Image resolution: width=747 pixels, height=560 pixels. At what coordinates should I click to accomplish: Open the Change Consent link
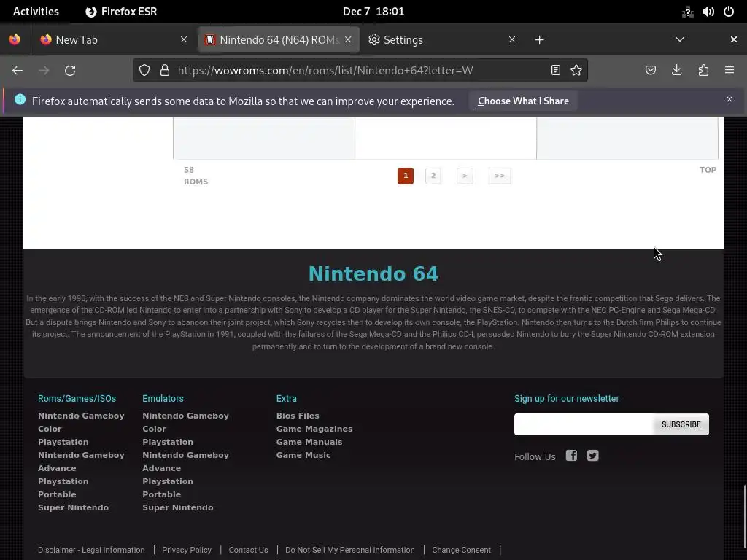pyautogui.click(x=462, y=550)
